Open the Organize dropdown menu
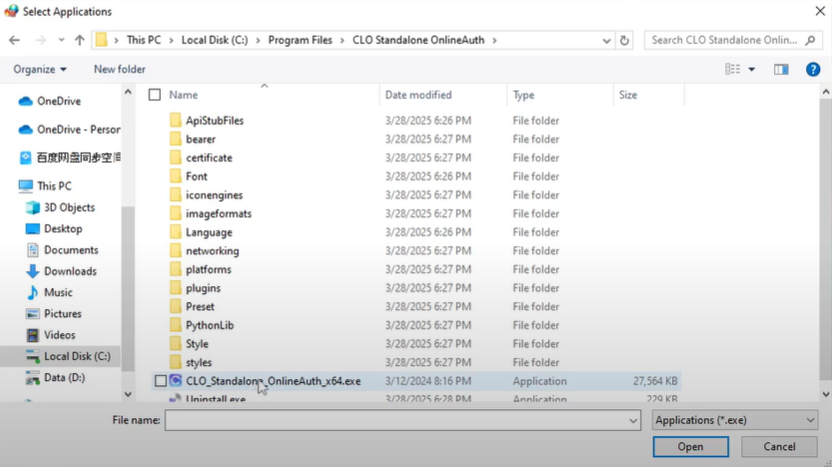 tap(40, 69)
